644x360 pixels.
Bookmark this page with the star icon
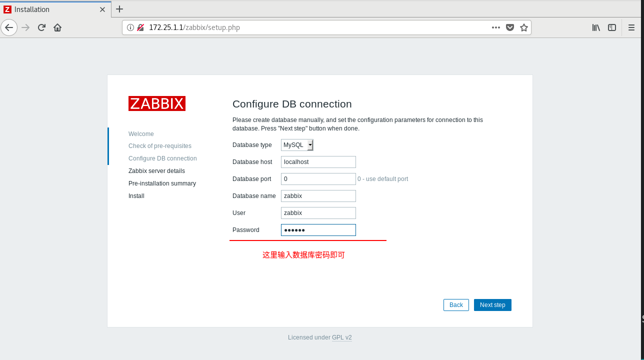pyautogui.click(x=524, y=27)
